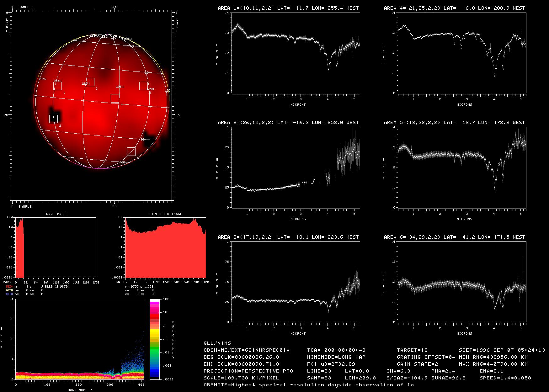Screen dimensions: 549x392
Task: Click the "MAX RNG=440798.00 KM" entry
Action: coord(493,364)
